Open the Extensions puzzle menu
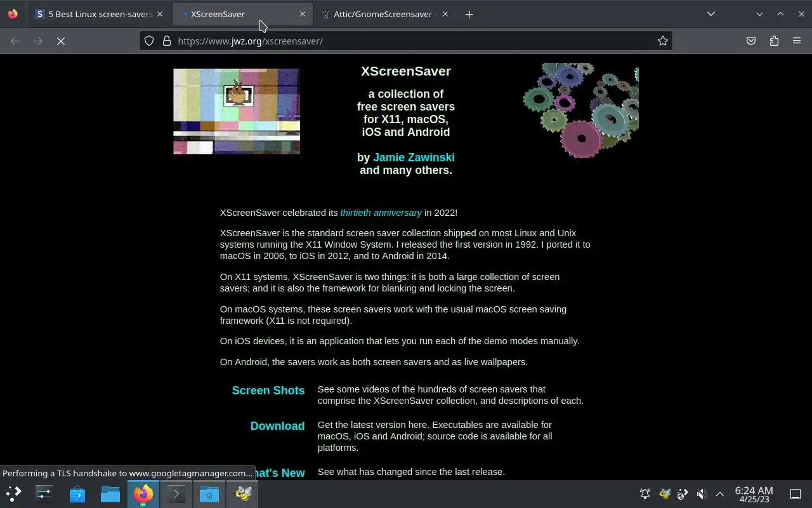This screenshot has width=812, height=508. click(x=774, y=41)
